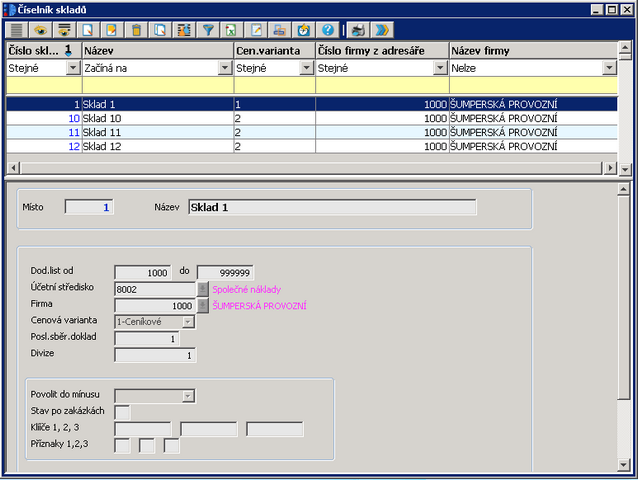Click the printer icon in toolbar

(279, 30)
